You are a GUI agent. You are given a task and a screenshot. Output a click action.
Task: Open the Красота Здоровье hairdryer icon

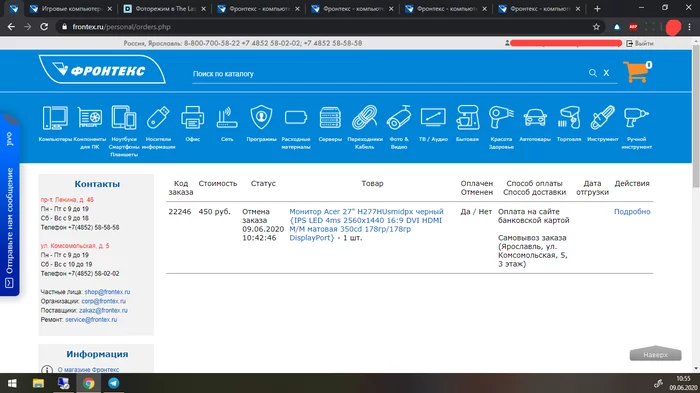tap(501, 118)
